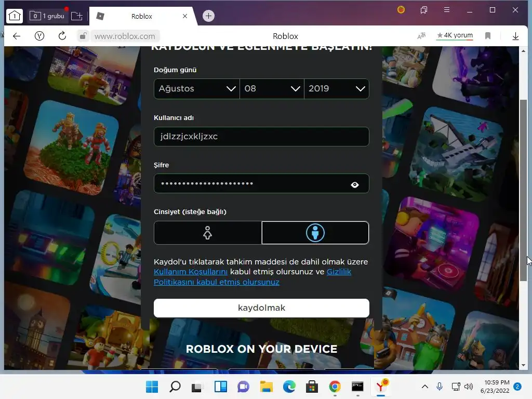Expand the system tray hidden icons chevron
532x399 pixels.
point(425,387)
